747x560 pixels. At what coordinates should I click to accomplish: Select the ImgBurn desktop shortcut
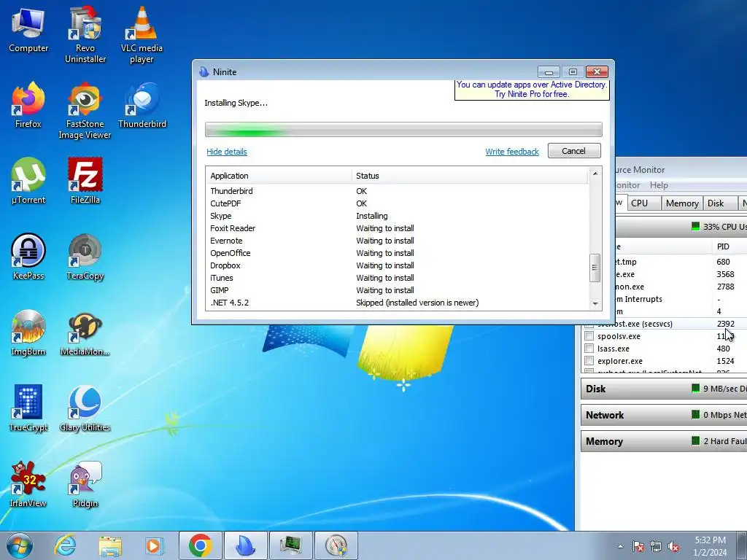click(28, 333)
